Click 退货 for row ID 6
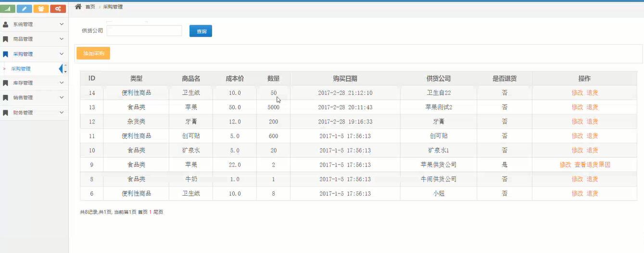Viewport: 644px width, 253px height. pos(592,194)
